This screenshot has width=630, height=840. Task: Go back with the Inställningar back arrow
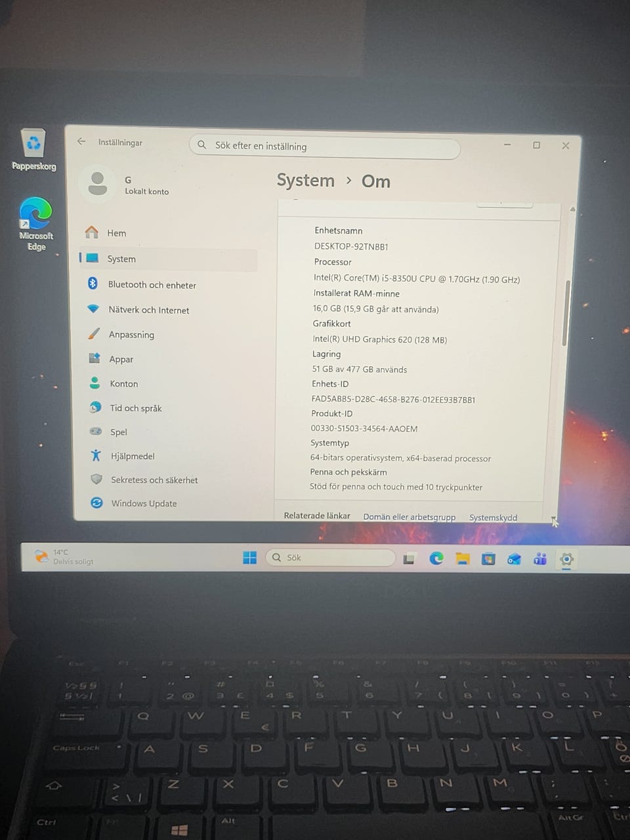(81, 141)
